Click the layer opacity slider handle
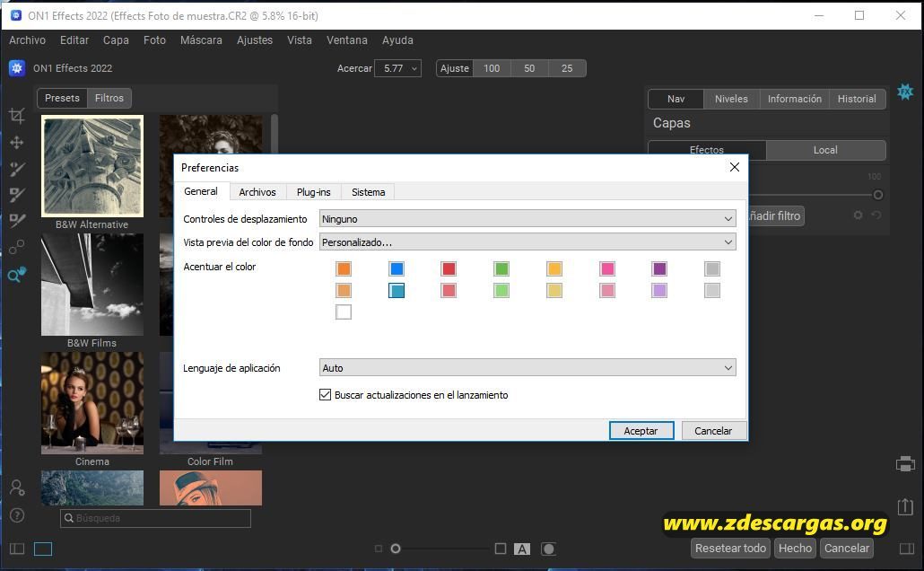Screen dimensions: 924x571 click(x=878, y=195)
